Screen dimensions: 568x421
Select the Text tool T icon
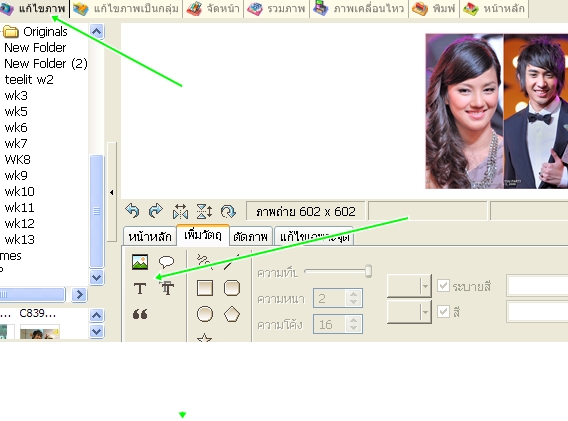coord(140,288)
